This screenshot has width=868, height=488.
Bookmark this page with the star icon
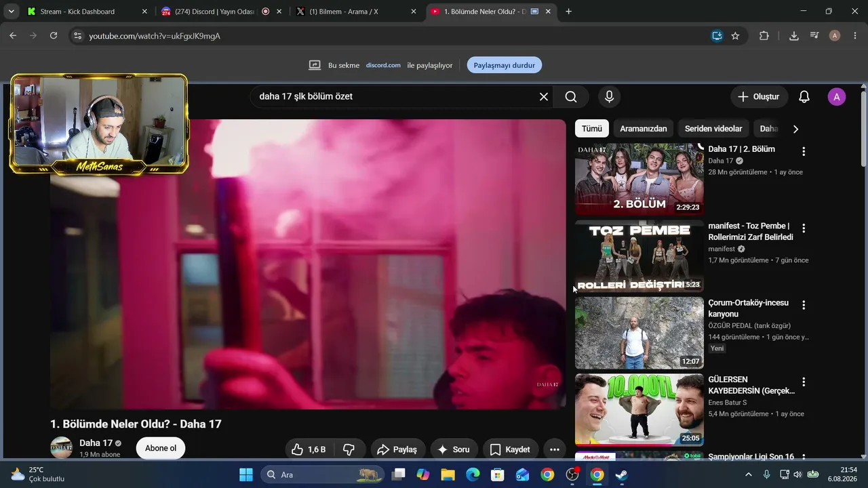(x=735, y=36)
